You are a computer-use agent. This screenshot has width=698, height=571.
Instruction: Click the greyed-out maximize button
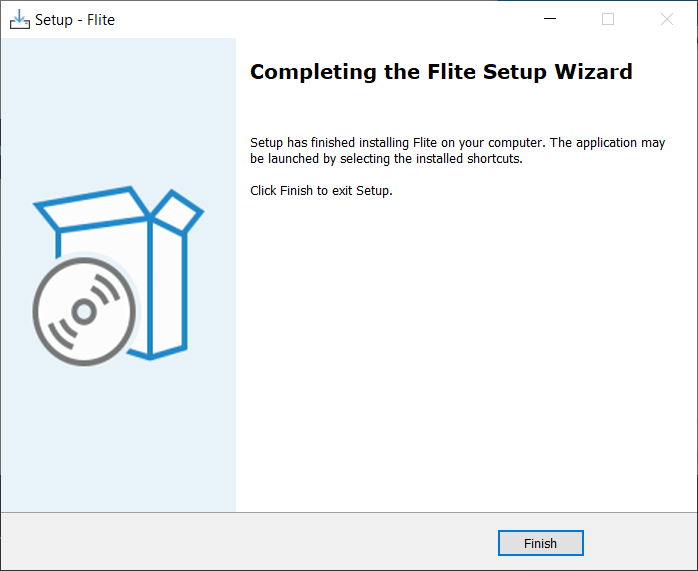pyautogui.click(x=608, y=19)
